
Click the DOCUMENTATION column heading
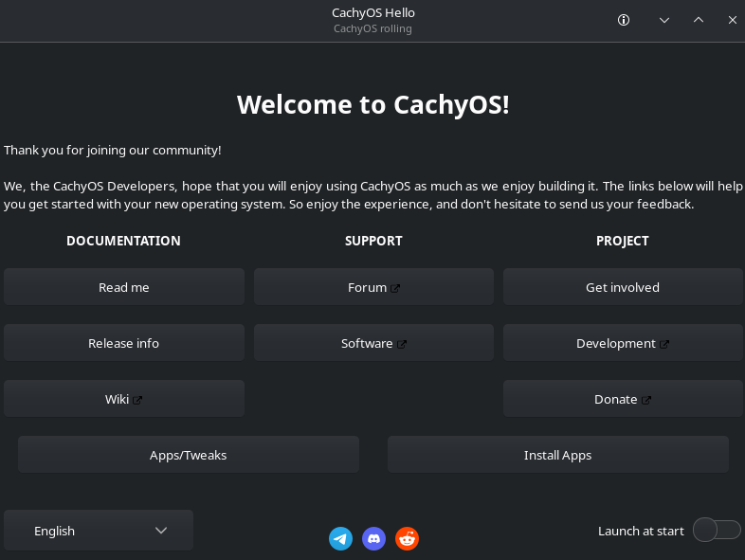[x=123, y=241]
